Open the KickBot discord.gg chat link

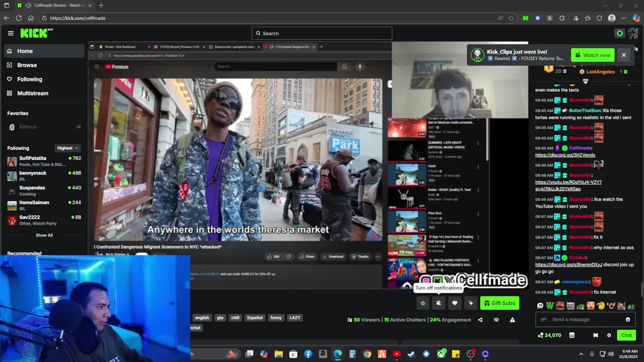tap(569, 264)
